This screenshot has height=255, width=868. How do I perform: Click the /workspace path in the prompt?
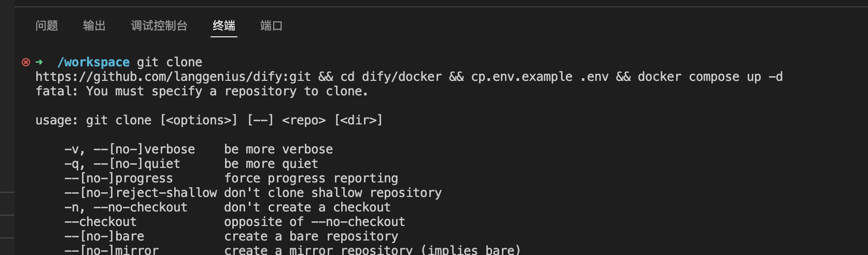click(x=93, y=62)
